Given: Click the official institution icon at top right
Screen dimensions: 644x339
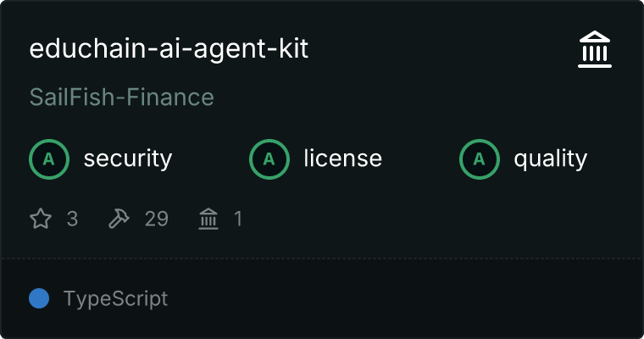Looking at the screenshot, I should 595,51.
